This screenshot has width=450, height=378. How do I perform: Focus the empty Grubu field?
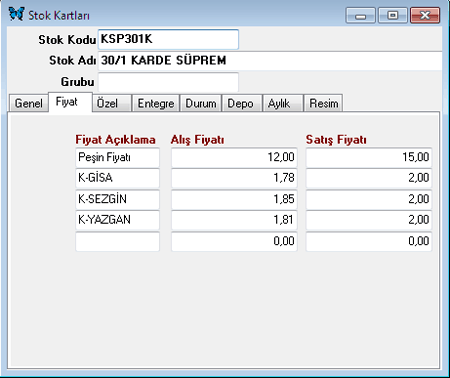168,82
